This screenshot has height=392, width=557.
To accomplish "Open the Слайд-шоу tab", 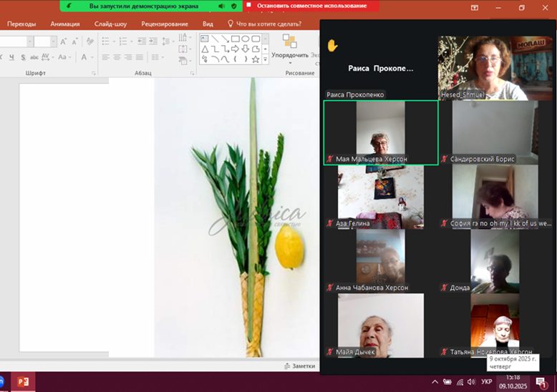I will click(111, 24).
